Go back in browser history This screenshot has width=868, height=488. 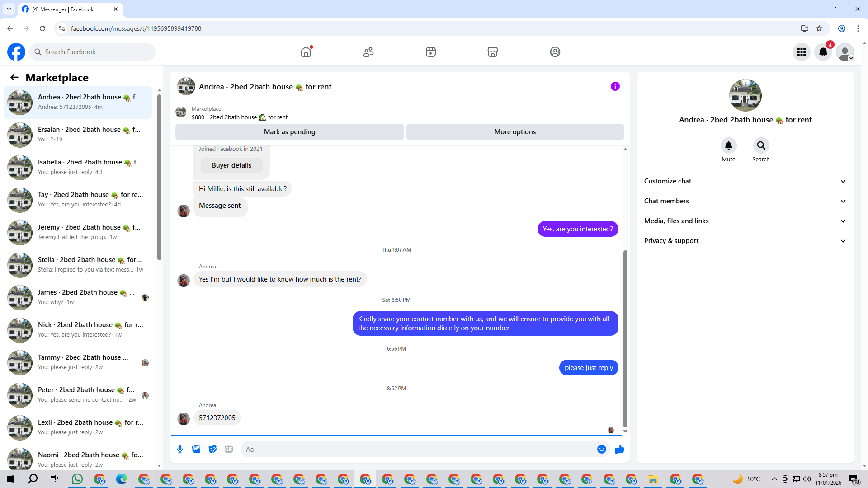(10, 28)
